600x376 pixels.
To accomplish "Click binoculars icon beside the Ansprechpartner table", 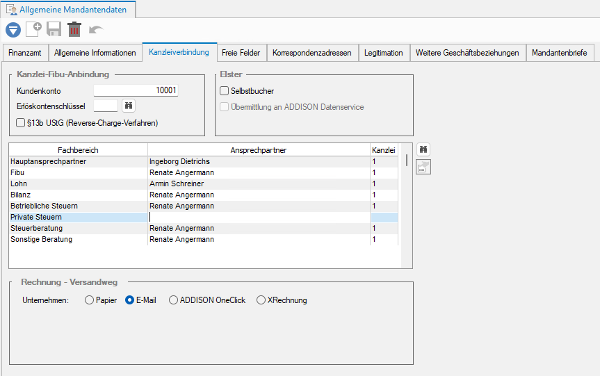I will (x=423, y=150).
